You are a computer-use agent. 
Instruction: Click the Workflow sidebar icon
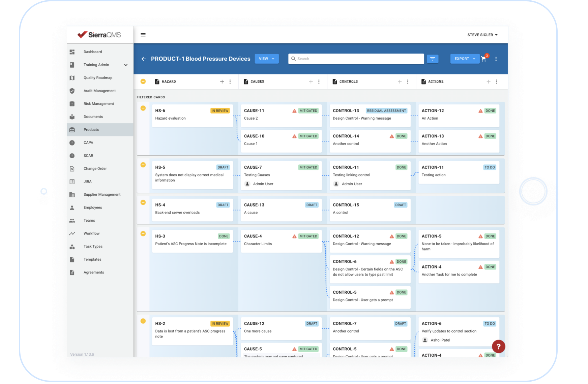72,233
